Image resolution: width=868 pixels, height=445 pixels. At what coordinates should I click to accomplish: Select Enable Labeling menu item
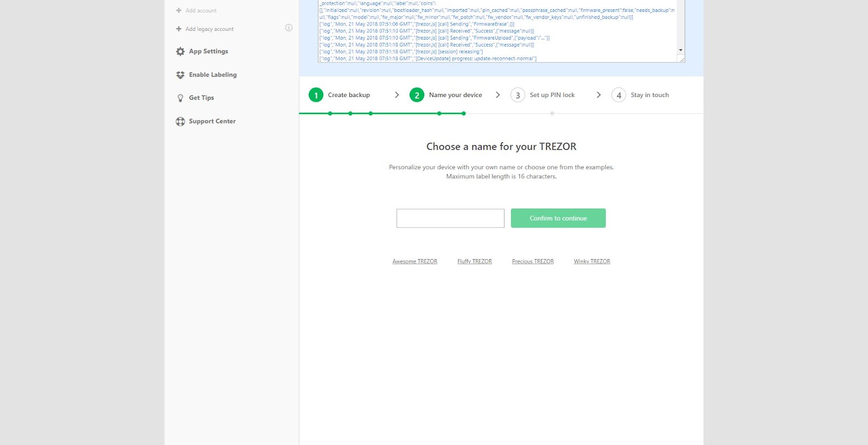point(213,75)
